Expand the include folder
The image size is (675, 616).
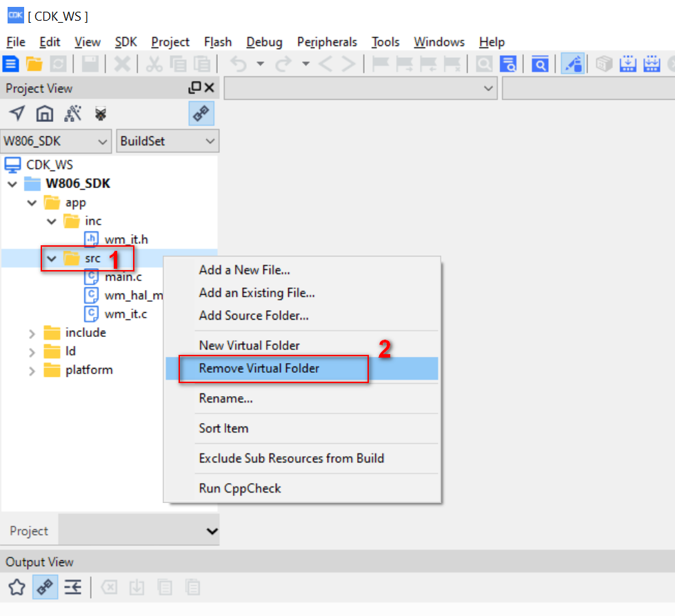(32, 333)
